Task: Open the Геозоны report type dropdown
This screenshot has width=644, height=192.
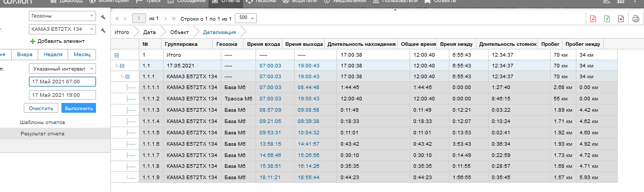Action: pos(62,16)
